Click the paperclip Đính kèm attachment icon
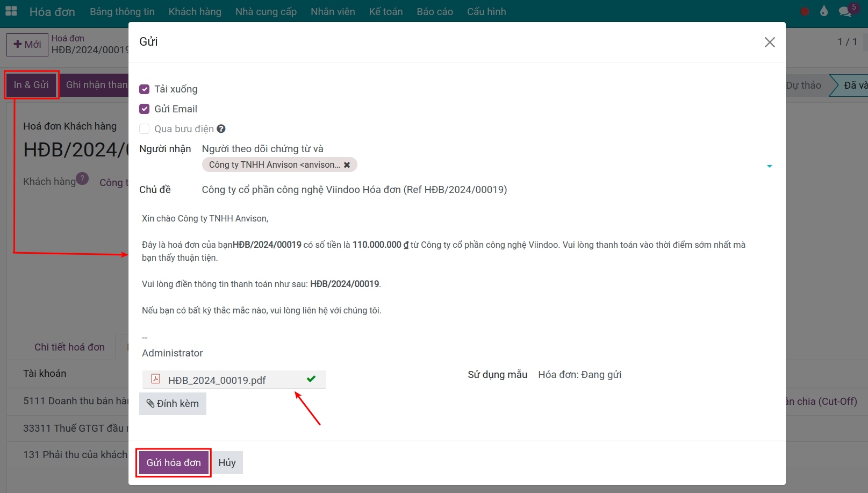Viewport: 868px width, 493px height. [151, 403]
